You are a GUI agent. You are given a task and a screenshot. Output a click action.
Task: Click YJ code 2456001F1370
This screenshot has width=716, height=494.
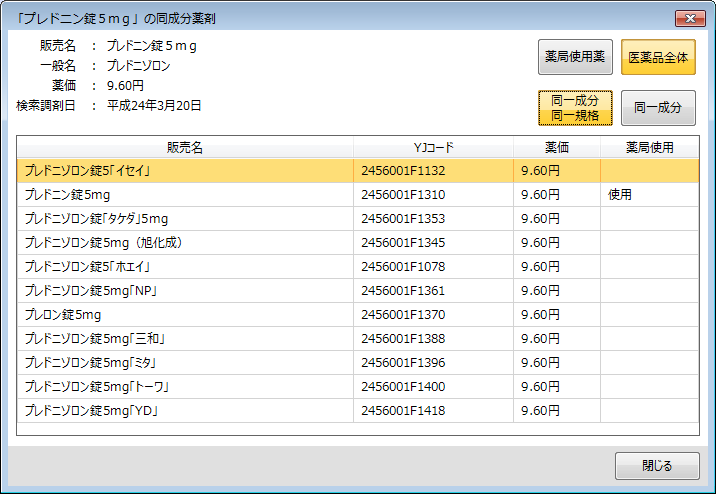pos(403,315)
